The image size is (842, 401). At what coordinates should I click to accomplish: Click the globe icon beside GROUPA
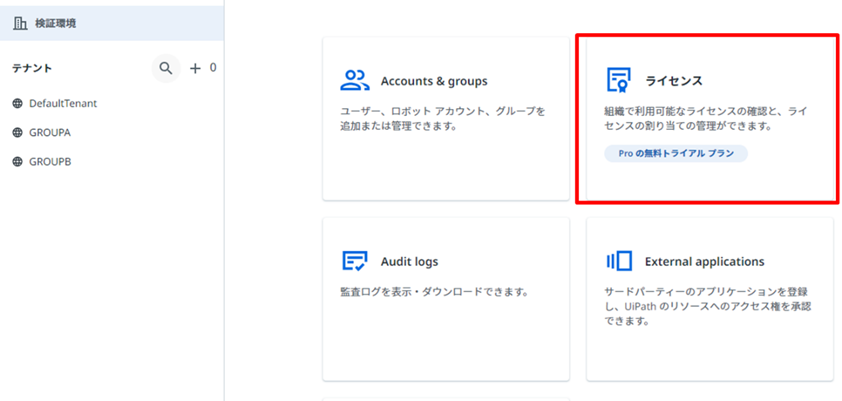(x=17, y=133)
